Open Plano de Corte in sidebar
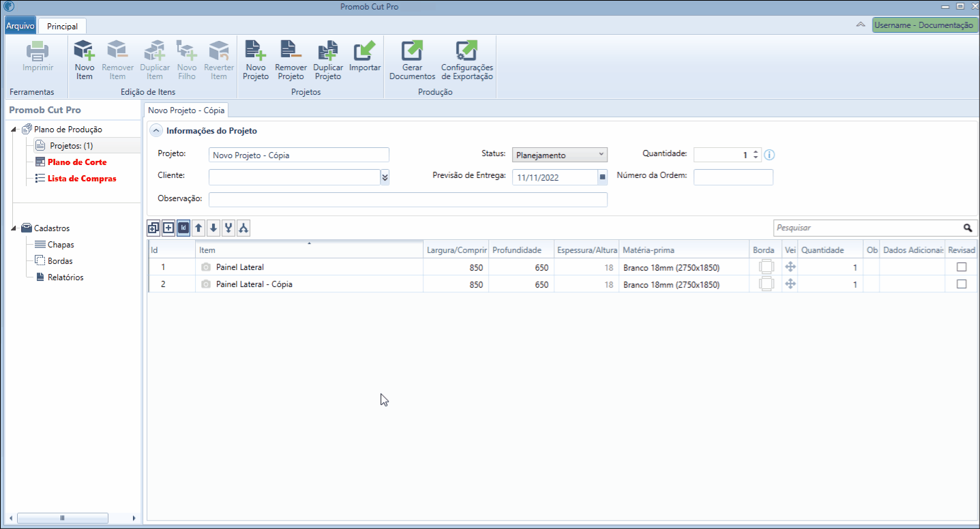 [77, 162]
